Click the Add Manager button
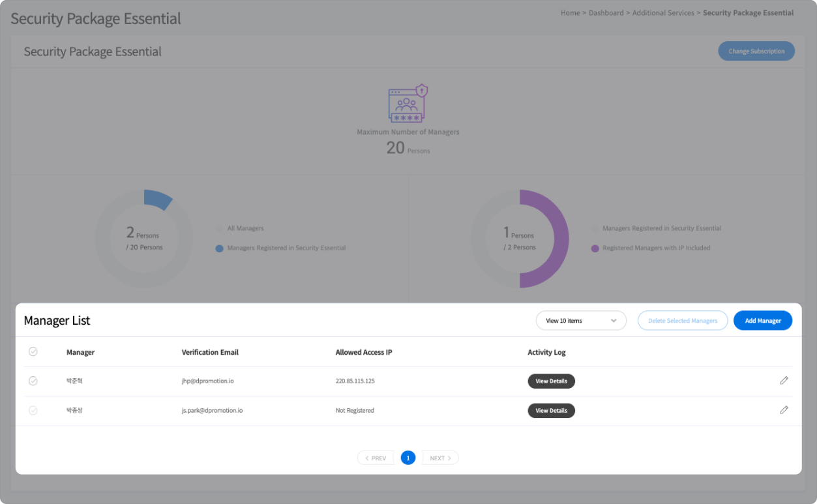This screenshot has width=817, height=504. (762, 321)
